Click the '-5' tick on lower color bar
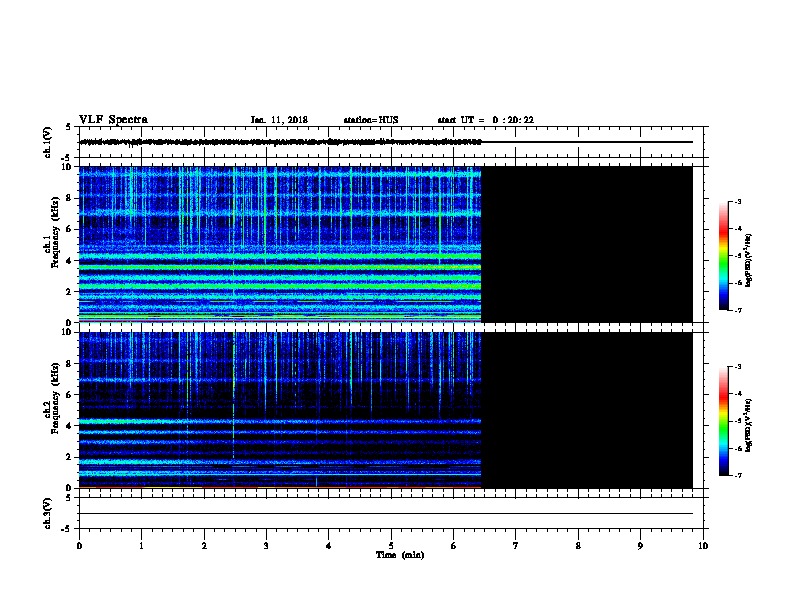 point(738,421)
